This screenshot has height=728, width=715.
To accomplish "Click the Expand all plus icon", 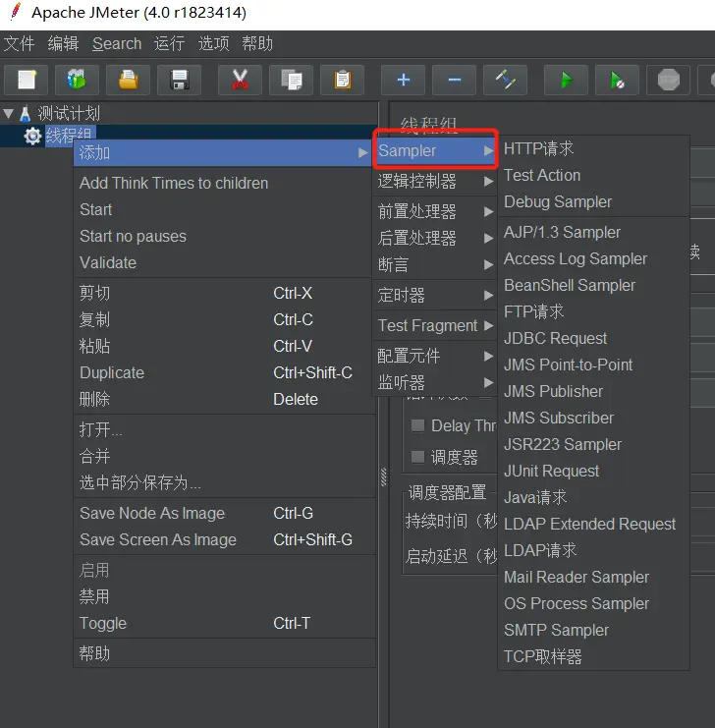I will (404, 80).
